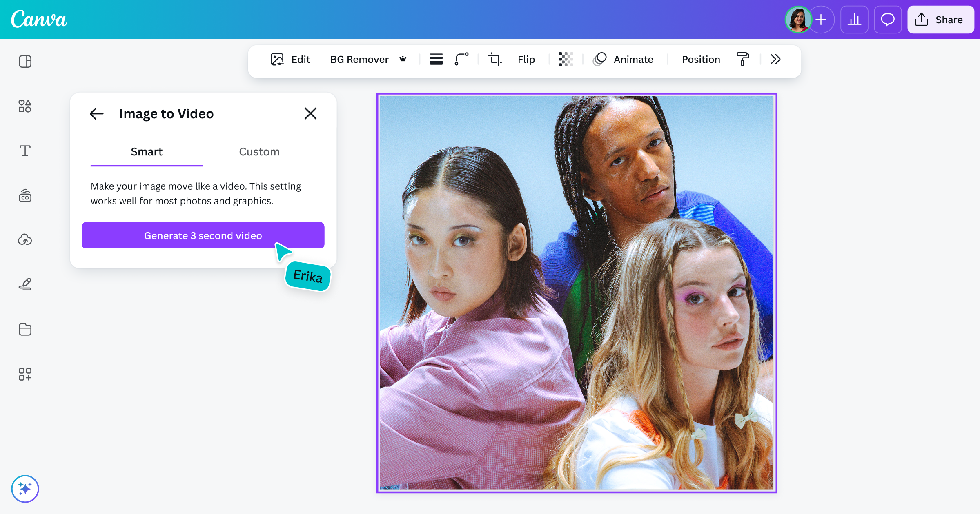Select the Draw tool in the sidebar
This screenshot has width=980, height=514.
[x=25, y=284]
